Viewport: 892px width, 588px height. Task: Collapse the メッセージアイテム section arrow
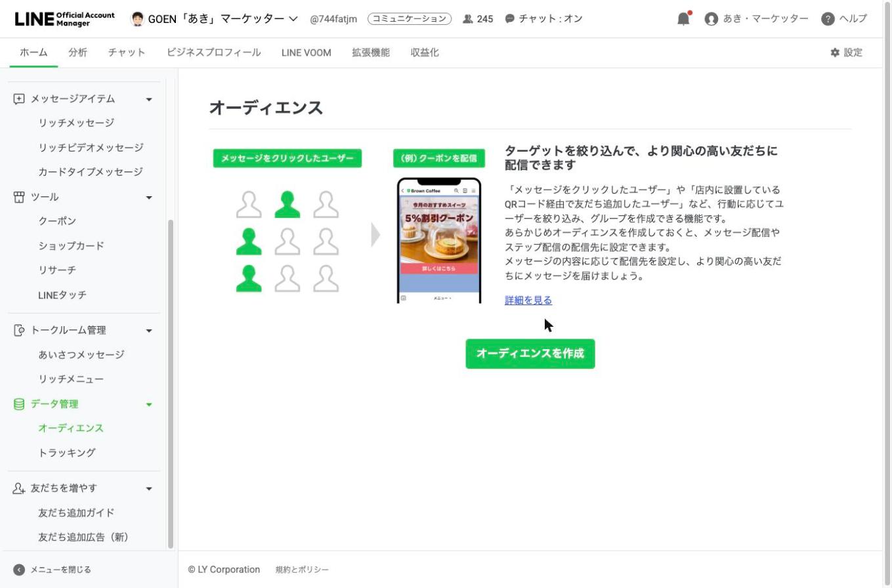[149, 100]
